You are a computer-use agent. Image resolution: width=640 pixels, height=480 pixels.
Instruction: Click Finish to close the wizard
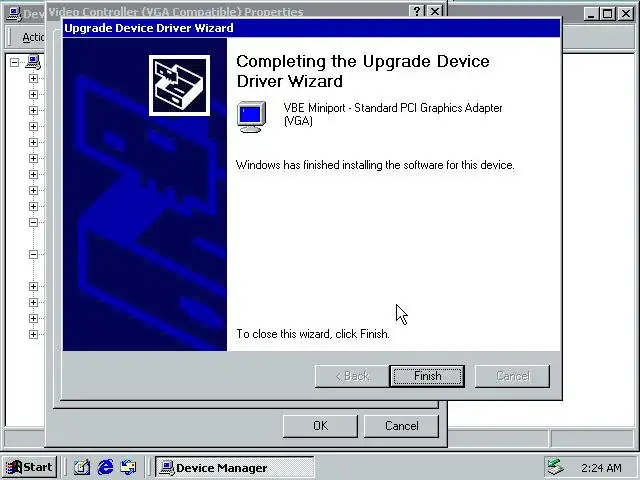click(x=427, y=376)
